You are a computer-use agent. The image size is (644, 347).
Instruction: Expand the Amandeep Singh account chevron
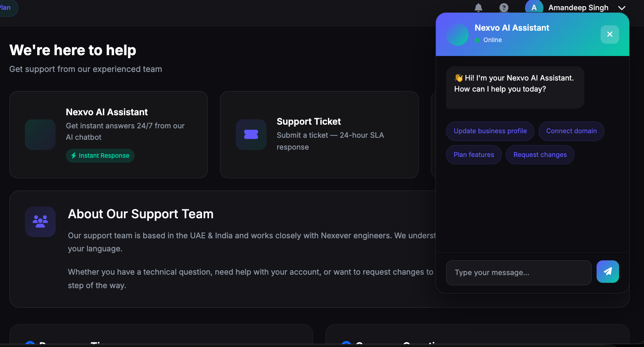pyautogui.click(x=622, y=8)
